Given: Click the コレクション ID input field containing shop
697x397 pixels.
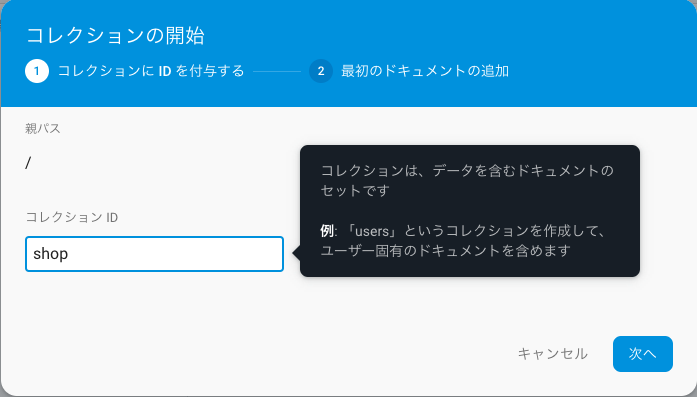Looking at the screenshot, I should (x=154, y=254).
